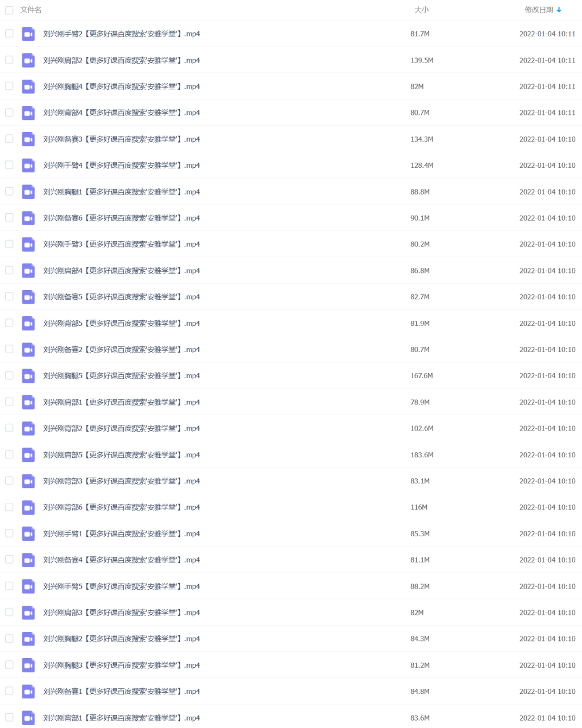Image resolution: width=582 pixels, height=728 pixels.
Task: Click the video icon for 刘兴刚手臂2 file
Action: (28, 34)
